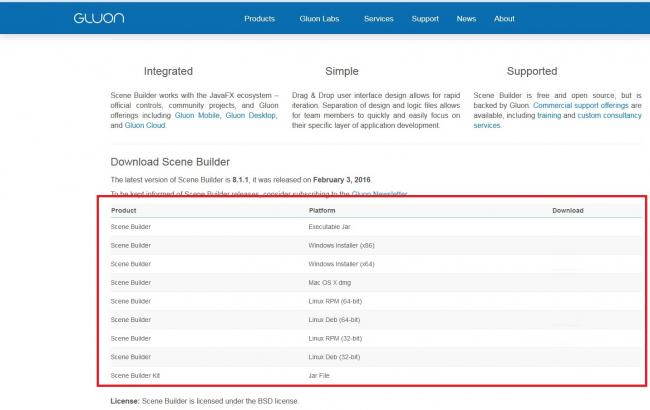Screen dimensions: 650x410
Task: Click Scene Builder in Linux RPM (64-bit) row
Action: pos(131,301)
